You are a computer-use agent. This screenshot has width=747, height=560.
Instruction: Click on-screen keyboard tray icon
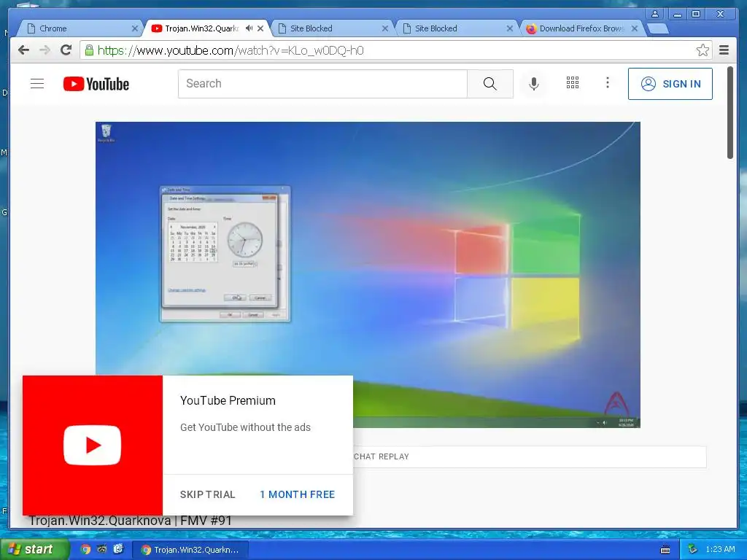pos(665,550)
